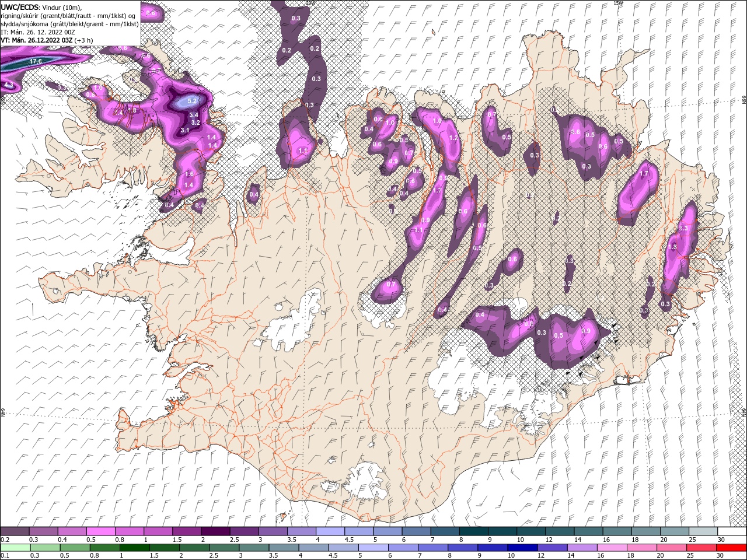Click the 30 label under the upper legend row

(722, 540)
